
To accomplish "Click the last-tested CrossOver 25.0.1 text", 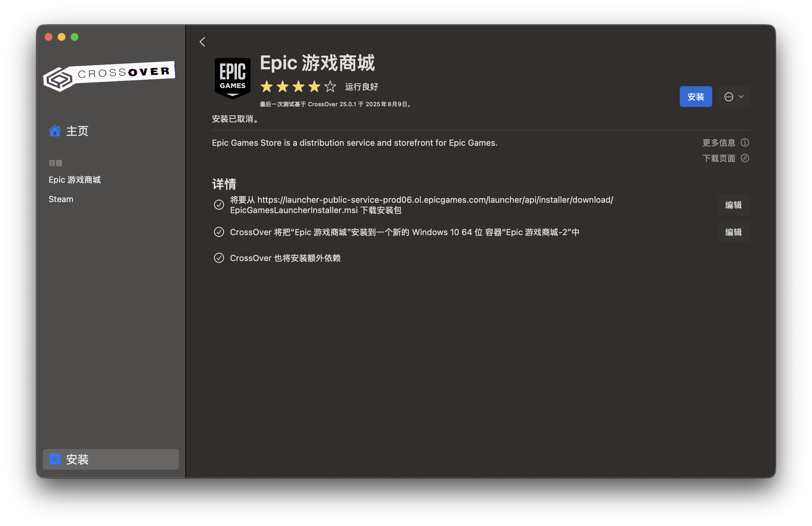I will click(336, 104).
